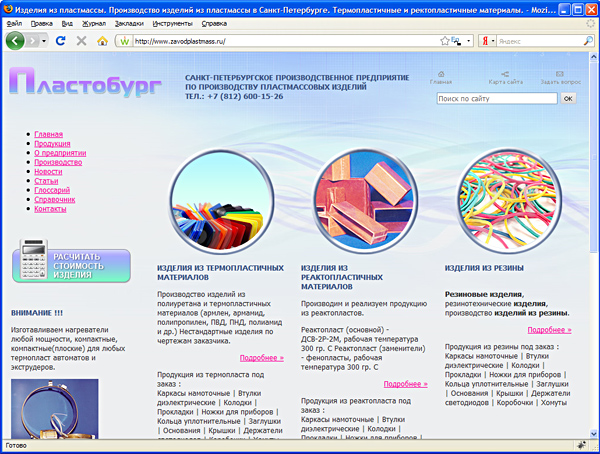
Task: Open the search engine selector dropdown
Action: pyautogui.click(x=493, y=41)
